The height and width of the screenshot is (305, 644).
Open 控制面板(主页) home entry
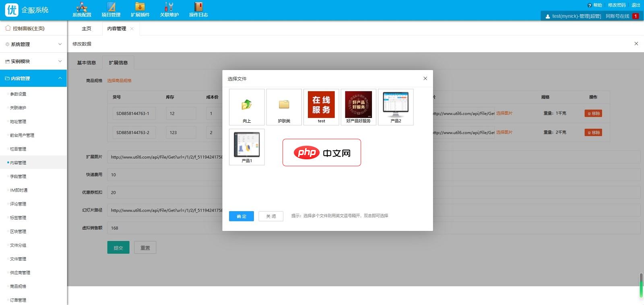point(33,29)
